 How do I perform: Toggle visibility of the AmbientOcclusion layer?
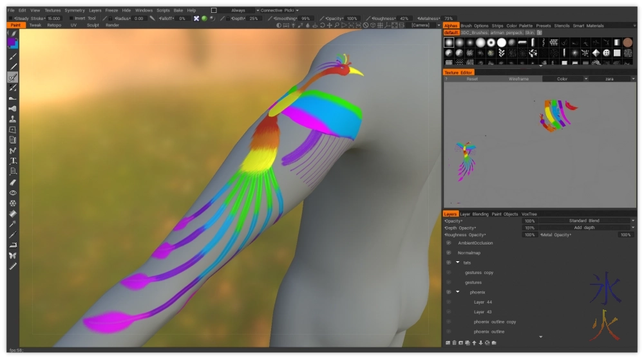tap(448, 243)
